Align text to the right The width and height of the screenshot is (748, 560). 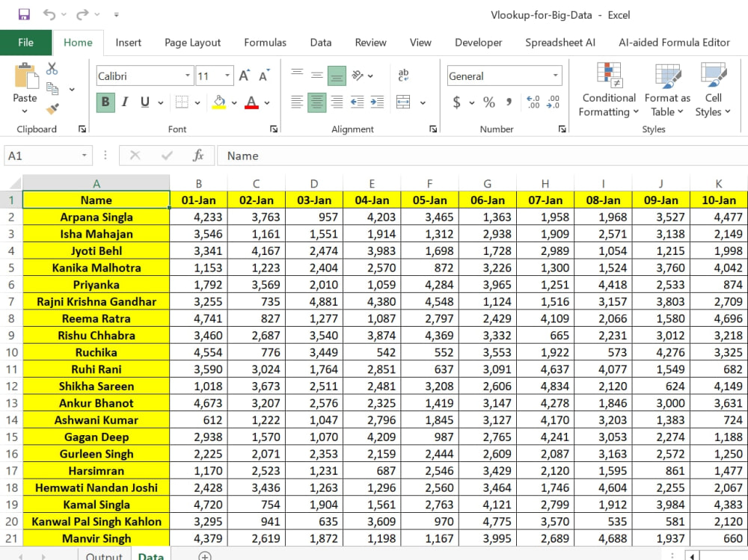pyautogui.click(x=337, y=102)
